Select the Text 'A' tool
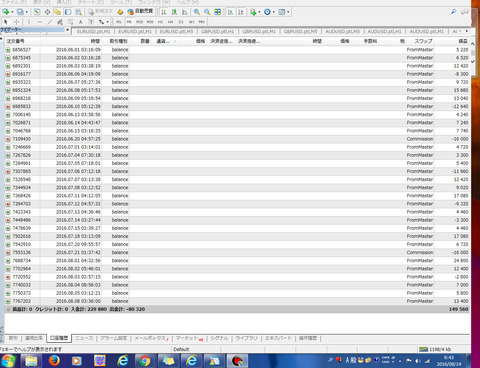Screen dimensions: 480x368 (x=81, y=22)
